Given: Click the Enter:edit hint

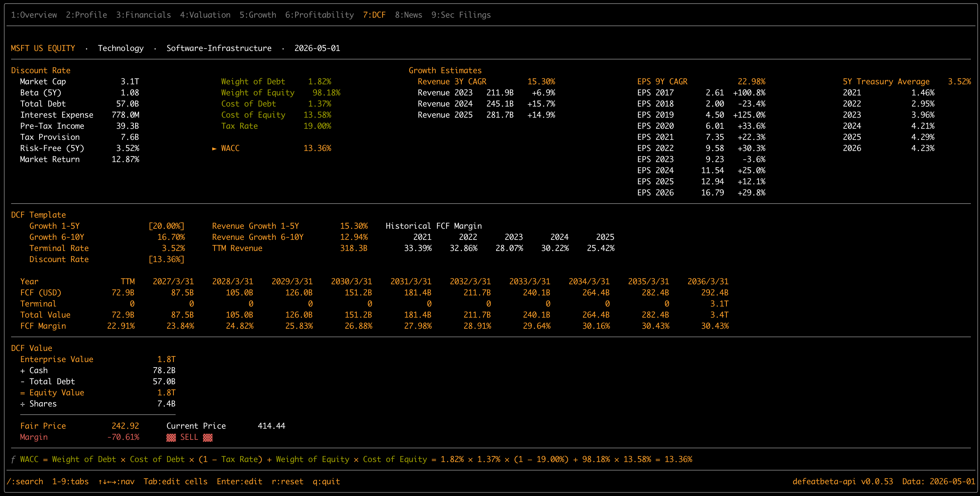Looking at the screenshot, I should tap(239, 482).
